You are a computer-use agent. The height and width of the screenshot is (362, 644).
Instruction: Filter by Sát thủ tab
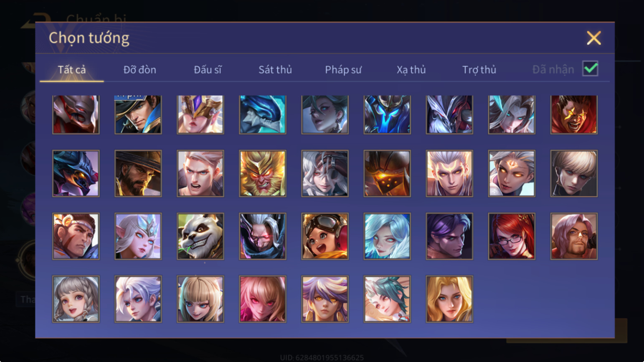click(x=275, y=70)
